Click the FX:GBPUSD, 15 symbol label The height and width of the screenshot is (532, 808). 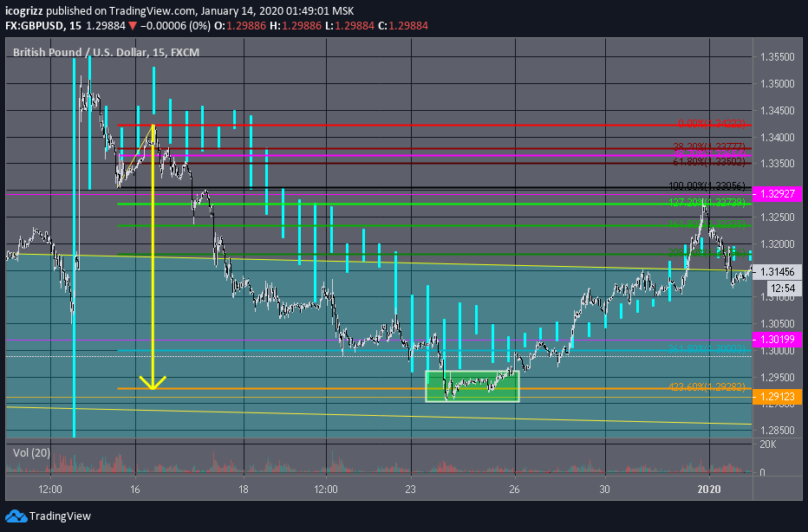pyautogui.click(x=43, y=26)
